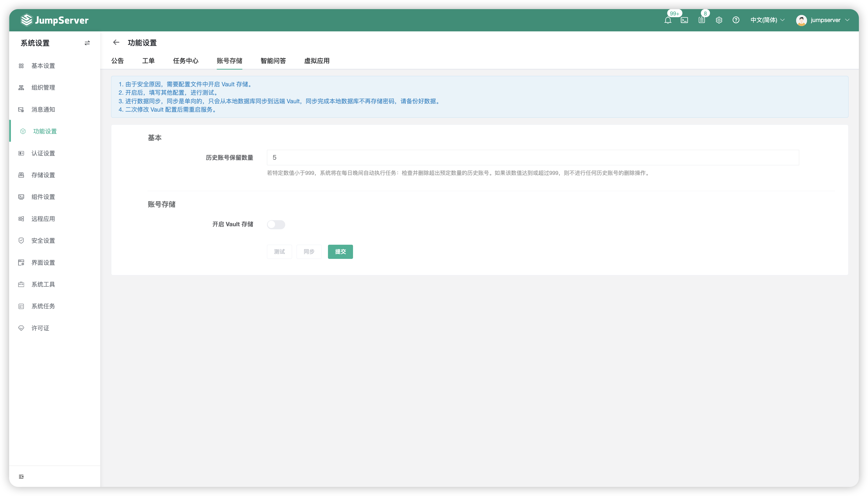Click the 组织管理 hierarchy icon
The image size is (868, 496).
(x=21, y=88)
